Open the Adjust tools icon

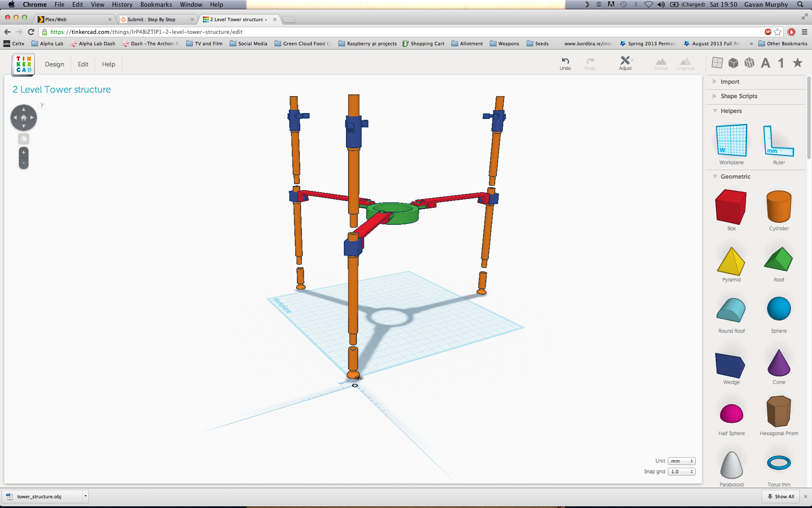tap(625, 60)
